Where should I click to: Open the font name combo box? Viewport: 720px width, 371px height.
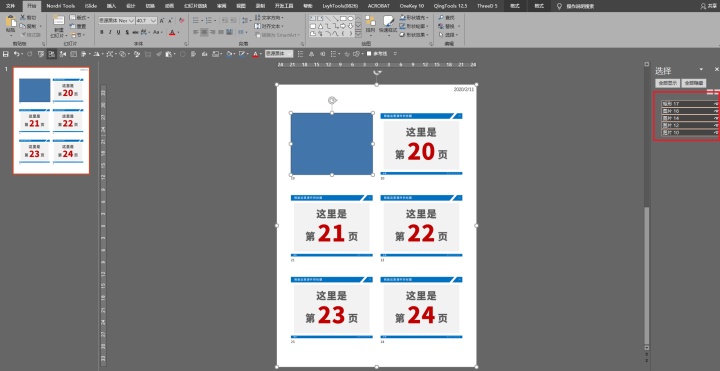coord(116,21)
